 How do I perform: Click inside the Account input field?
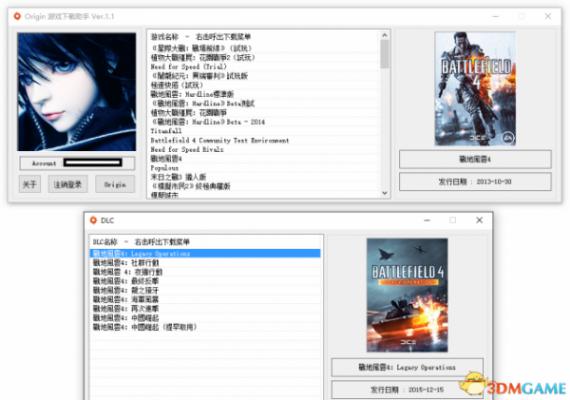pos(93,163)
